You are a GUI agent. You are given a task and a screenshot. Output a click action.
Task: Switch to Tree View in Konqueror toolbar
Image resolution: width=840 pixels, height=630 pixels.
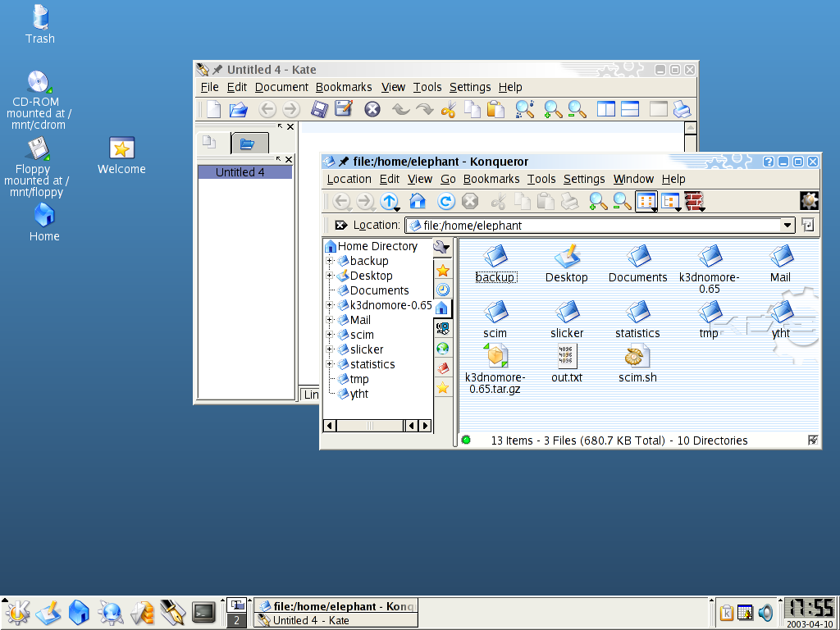coord(669,202)
